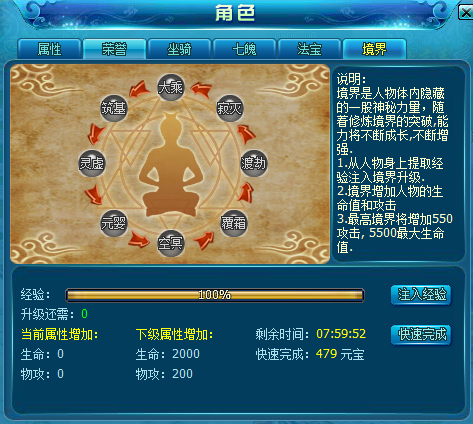Select the 大乘 realm orb
The image size is (473, 424).
[x=171, y=87]
